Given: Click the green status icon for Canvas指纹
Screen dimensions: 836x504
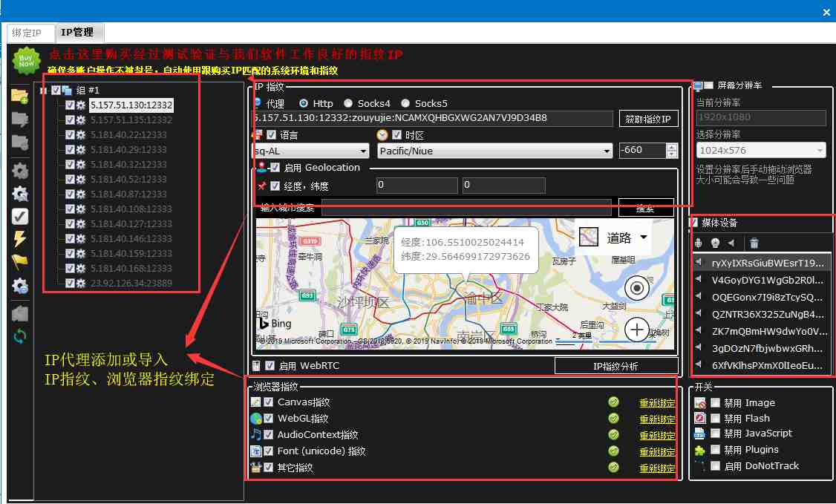Looking at the screenshot, I should [614, 402].
